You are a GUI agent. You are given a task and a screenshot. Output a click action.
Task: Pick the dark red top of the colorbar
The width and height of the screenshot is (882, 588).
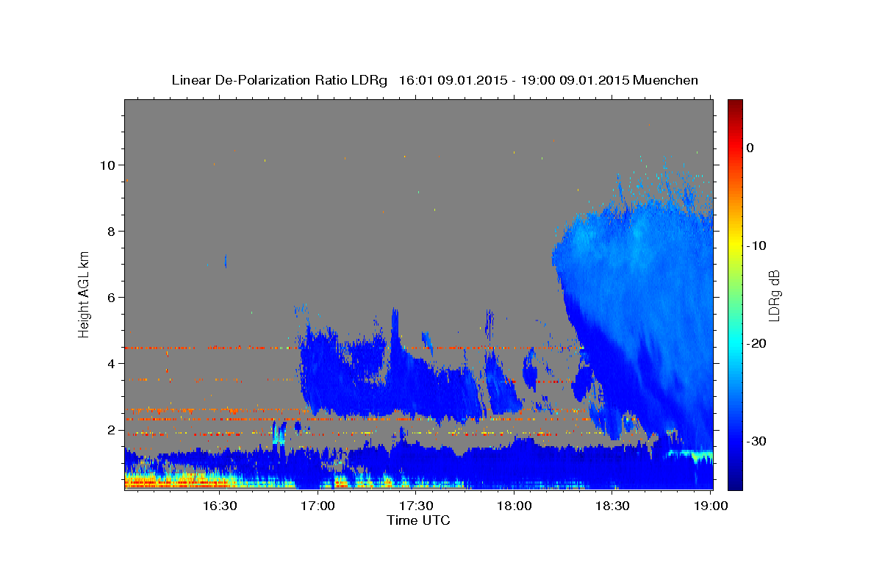pos(735,105)
